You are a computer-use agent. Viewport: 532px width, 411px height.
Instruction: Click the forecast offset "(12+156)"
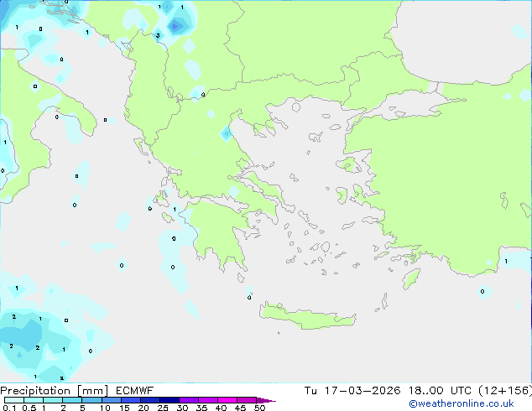click(505, 391)
